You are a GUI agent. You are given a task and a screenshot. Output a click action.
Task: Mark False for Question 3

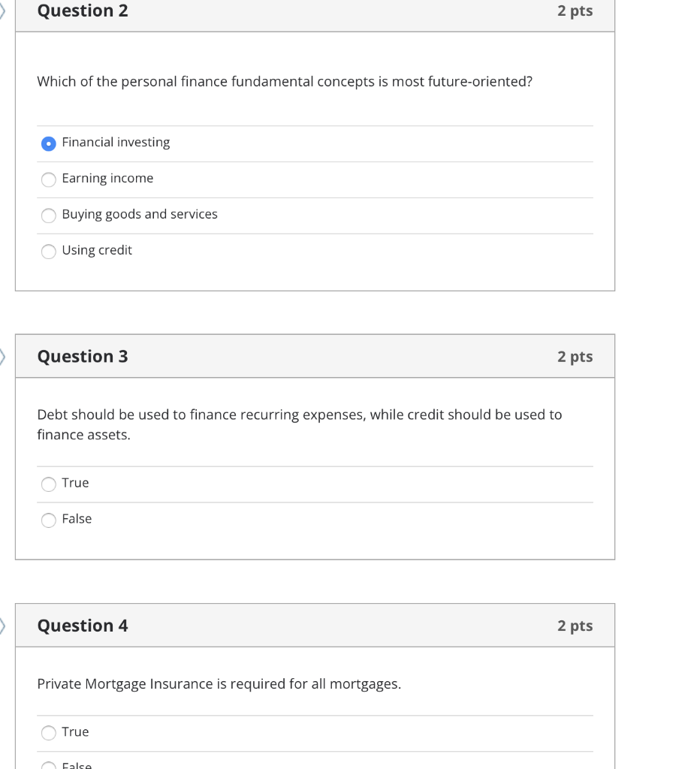coord(49,520)
